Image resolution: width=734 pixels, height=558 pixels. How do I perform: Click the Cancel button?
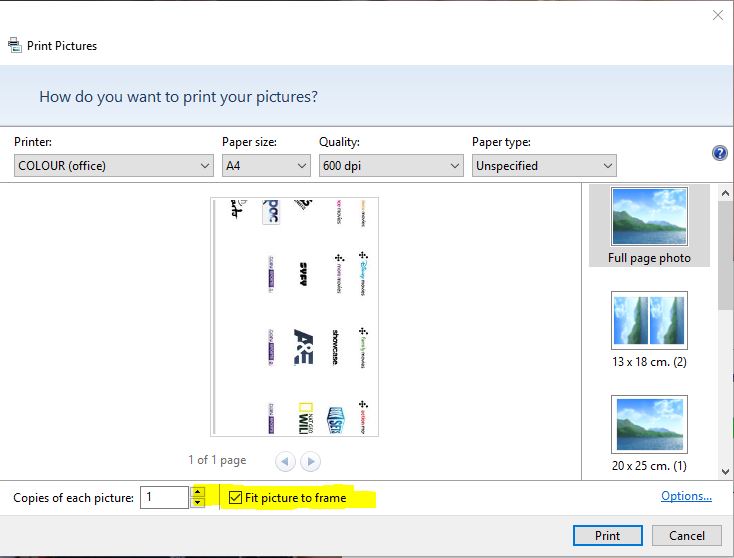(687, 536)
